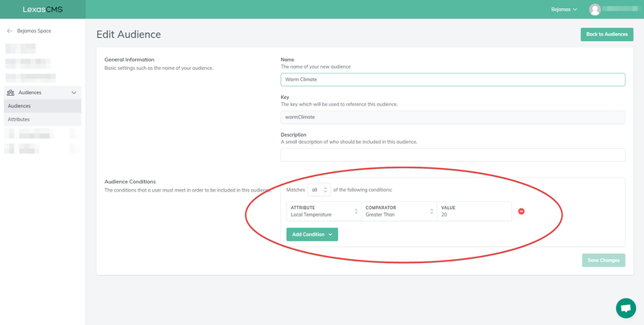
Task: Open the Add Condition dropdown button
Action: coord(312,234)
